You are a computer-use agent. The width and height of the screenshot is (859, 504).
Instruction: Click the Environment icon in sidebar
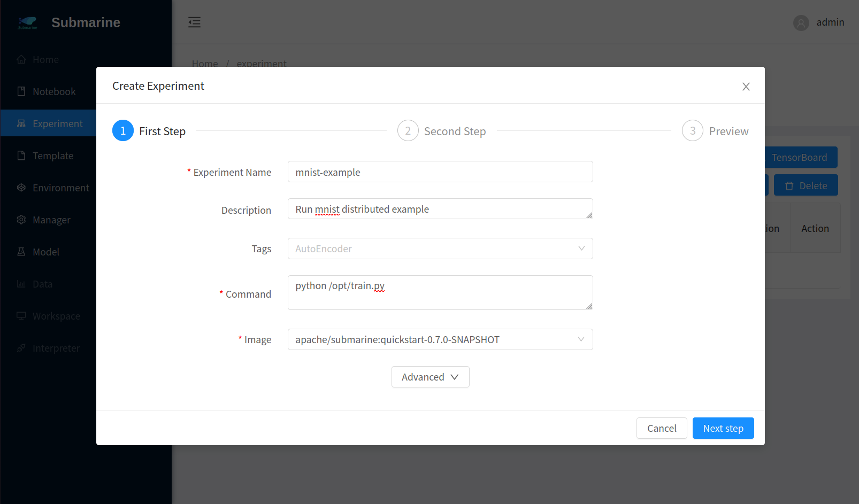21,188
